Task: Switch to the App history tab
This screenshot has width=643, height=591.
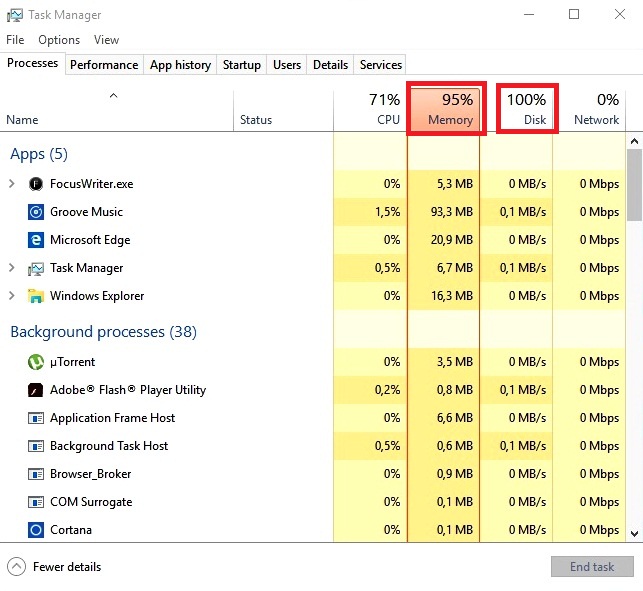Action: point(180,65)
